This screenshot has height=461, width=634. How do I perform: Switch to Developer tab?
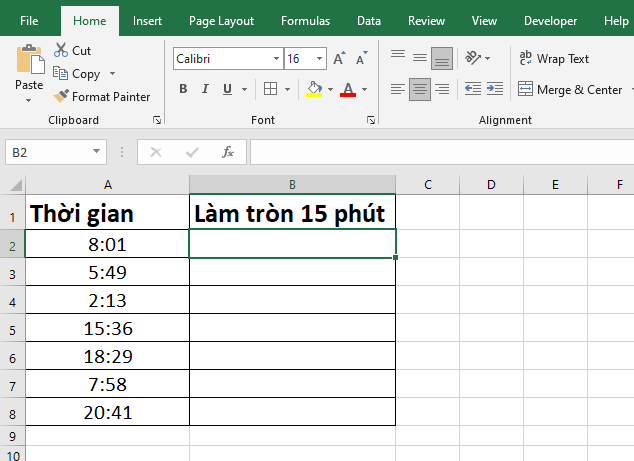550,21
